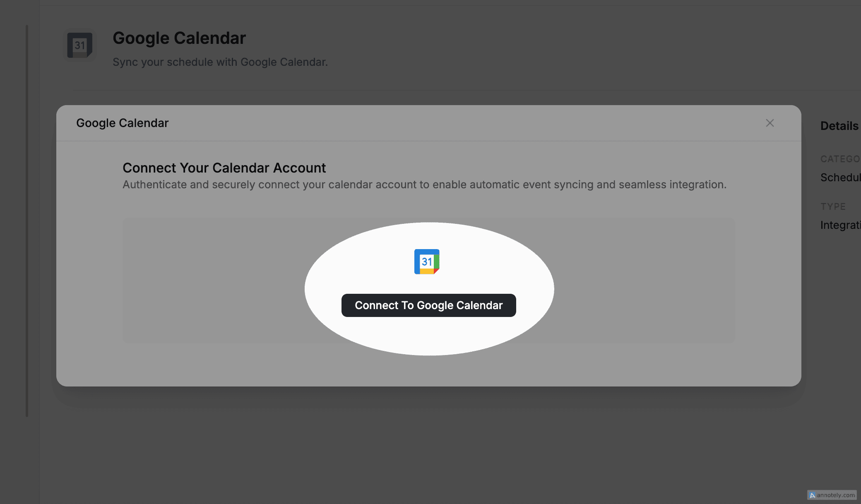The image size is (861, 504).
Task: Dismiss the Google Calendar dialog with the X
Action: 770,123
